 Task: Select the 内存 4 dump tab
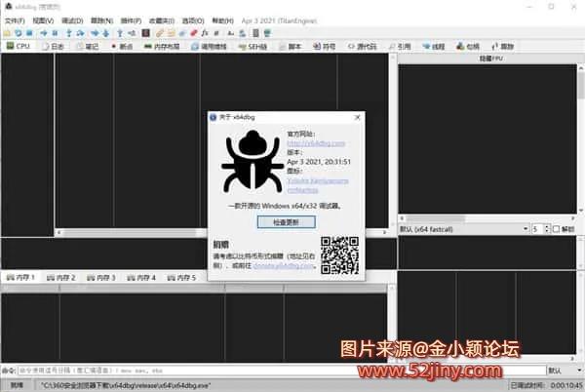[141, 278]
